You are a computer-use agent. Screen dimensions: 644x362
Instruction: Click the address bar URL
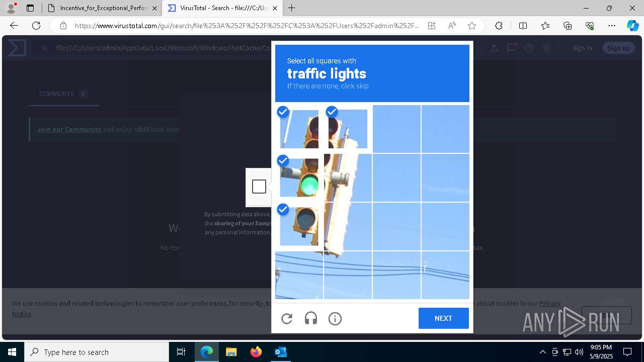pyautogui.click(x=247, y=26)
